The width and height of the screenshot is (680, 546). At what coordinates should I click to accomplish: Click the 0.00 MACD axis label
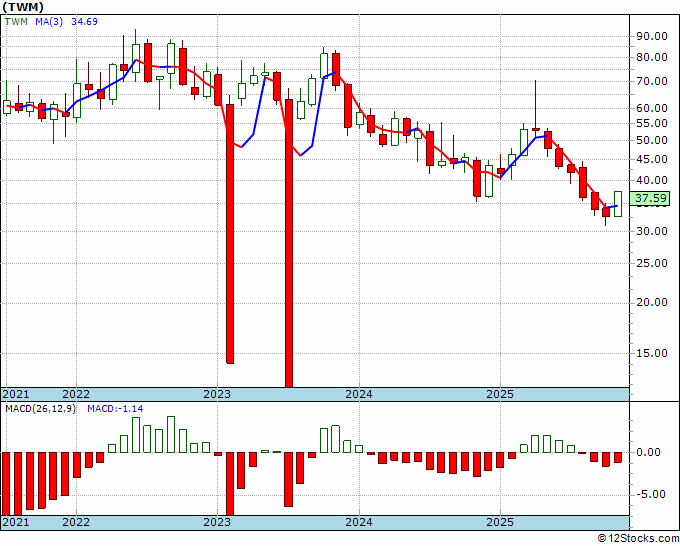[x=648, y=452]
